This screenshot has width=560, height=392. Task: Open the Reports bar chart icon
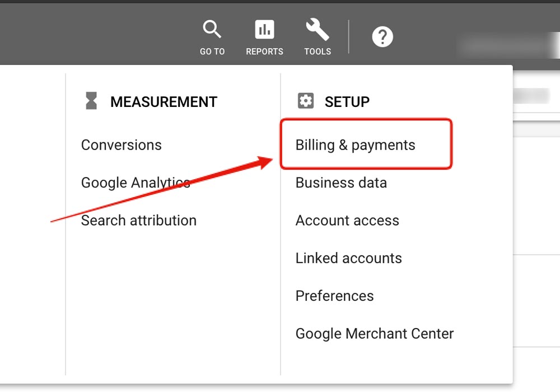264,29
